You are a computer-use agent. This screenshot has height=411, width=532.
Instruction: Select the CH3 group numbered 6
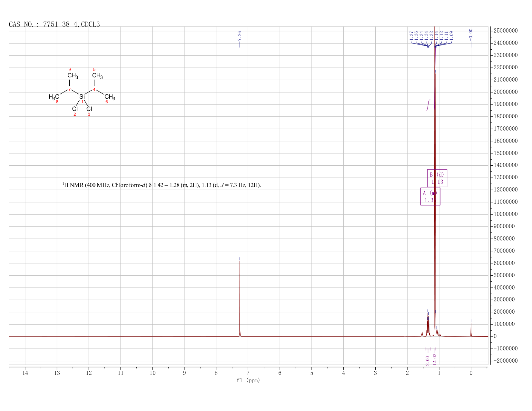(x=110, y=97)
